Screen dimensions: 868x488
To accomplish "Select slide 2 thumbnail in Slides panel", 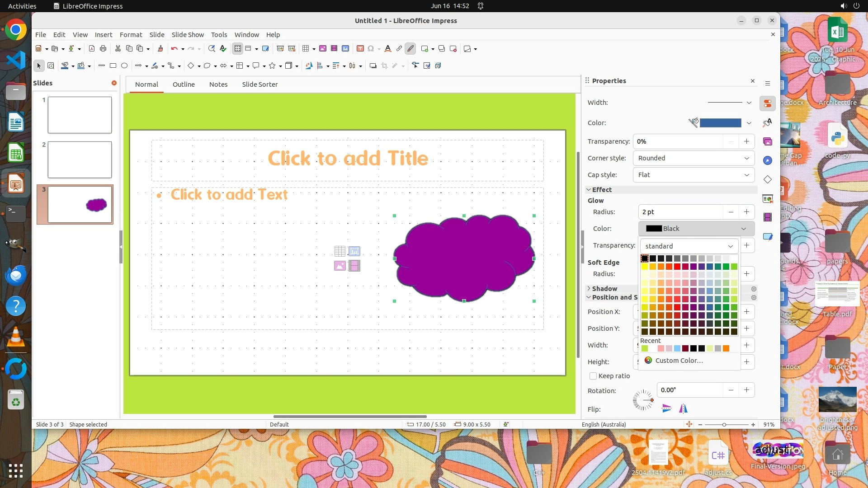I will tap(80, 160).
